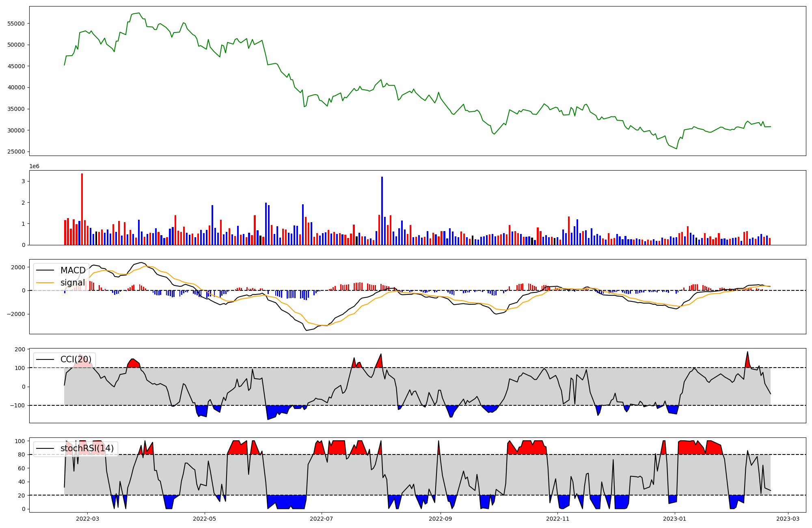Click the MACD legend label
The image size is (812, 528).
point(73,270)
